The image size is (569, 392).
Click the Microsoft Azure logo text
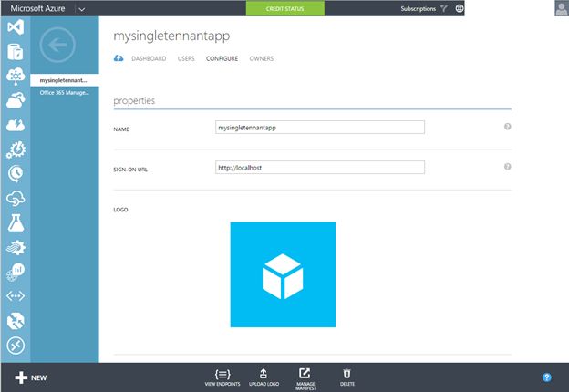pos(37,8)
